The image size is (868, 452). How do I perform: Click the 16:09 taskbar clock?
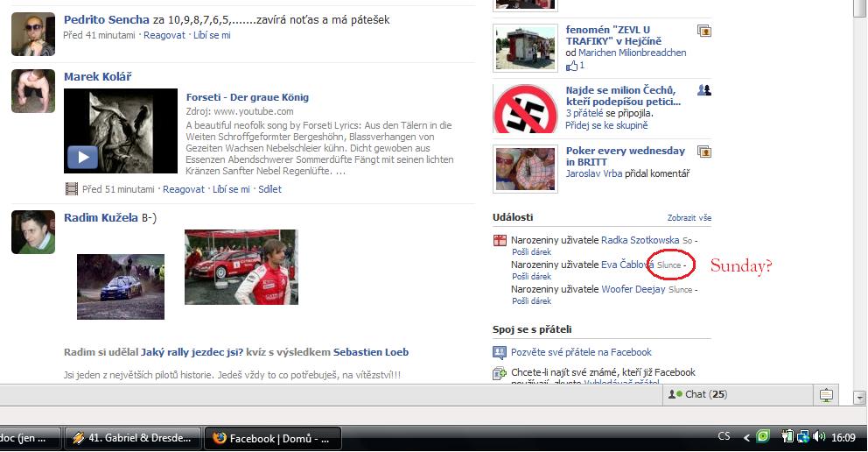pos(843,438)
